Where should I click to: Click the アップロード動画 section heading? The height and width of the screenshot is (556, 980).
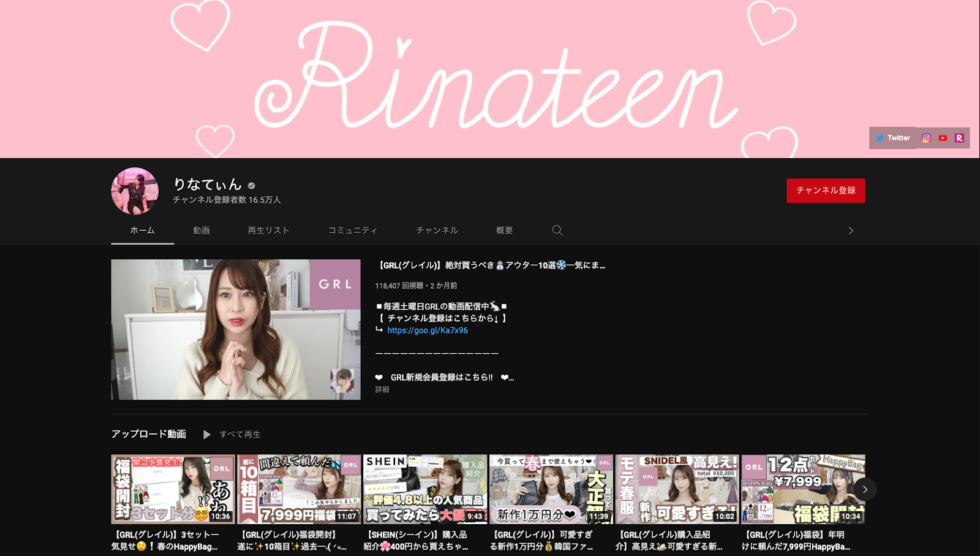[149, 434]
